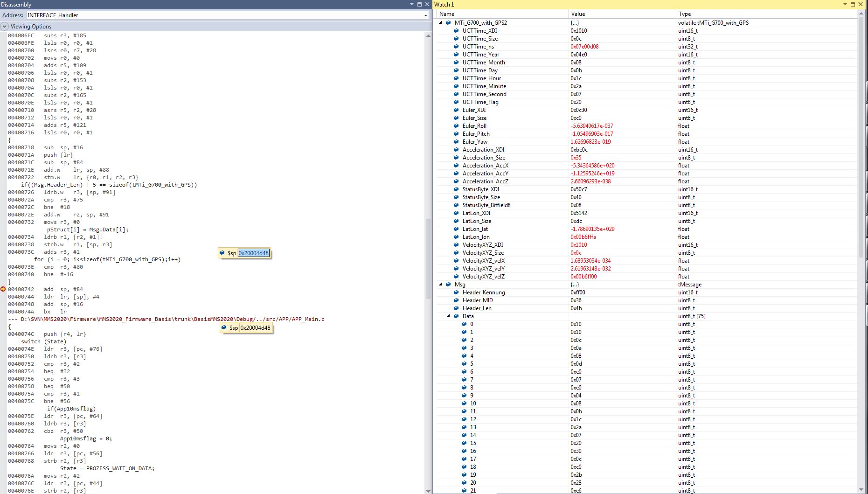Click the maximize panel icon on Watch 1 panel
868x494 pixels.
(x=852, y=4)
